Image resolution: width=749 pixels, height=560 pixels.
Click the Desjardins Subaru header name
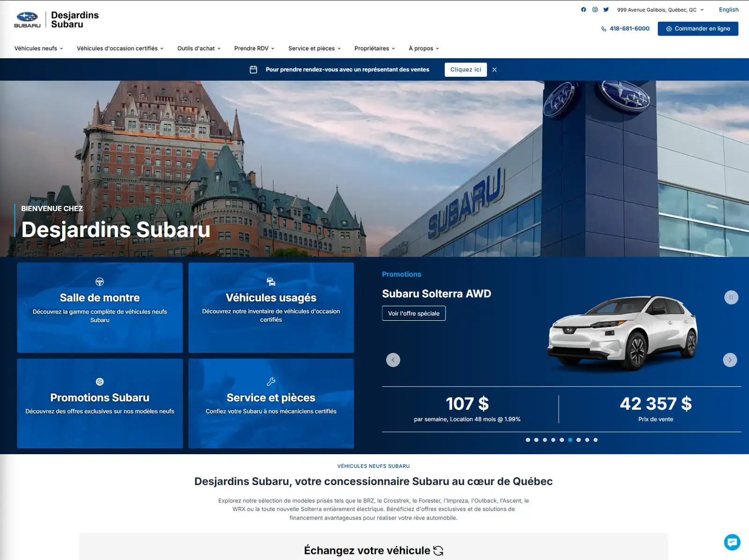click(x=75, y=20)
